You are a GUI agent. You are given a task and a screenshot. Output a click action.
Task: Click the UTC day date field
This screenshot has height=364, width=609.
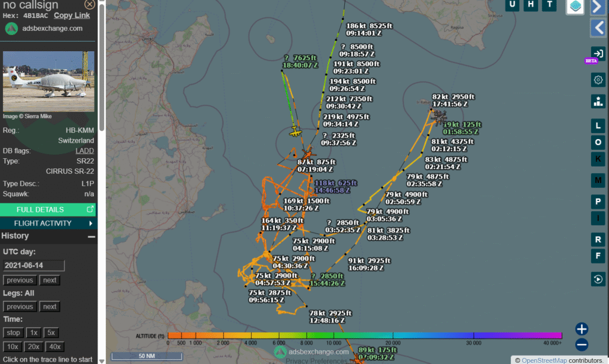[34, 266]
